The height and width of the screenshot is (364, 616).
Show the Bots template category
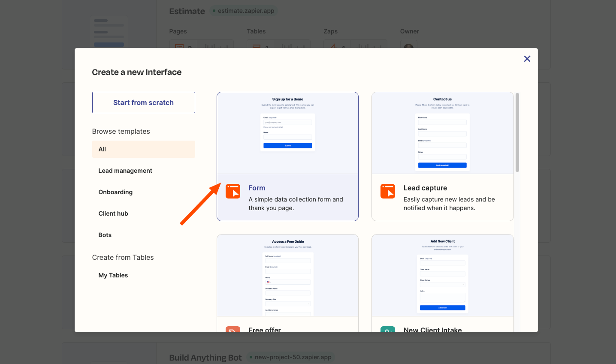[144, 235]
